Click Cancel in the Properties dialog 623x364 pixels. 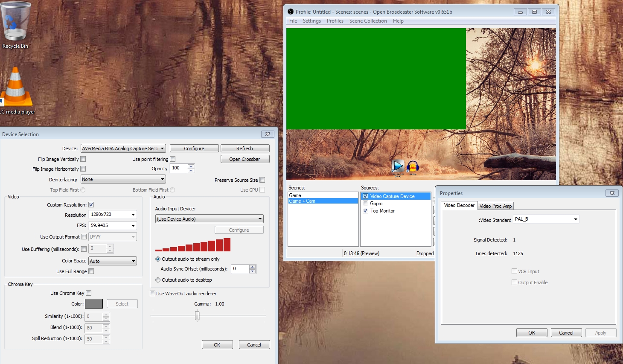pos(566,333)
